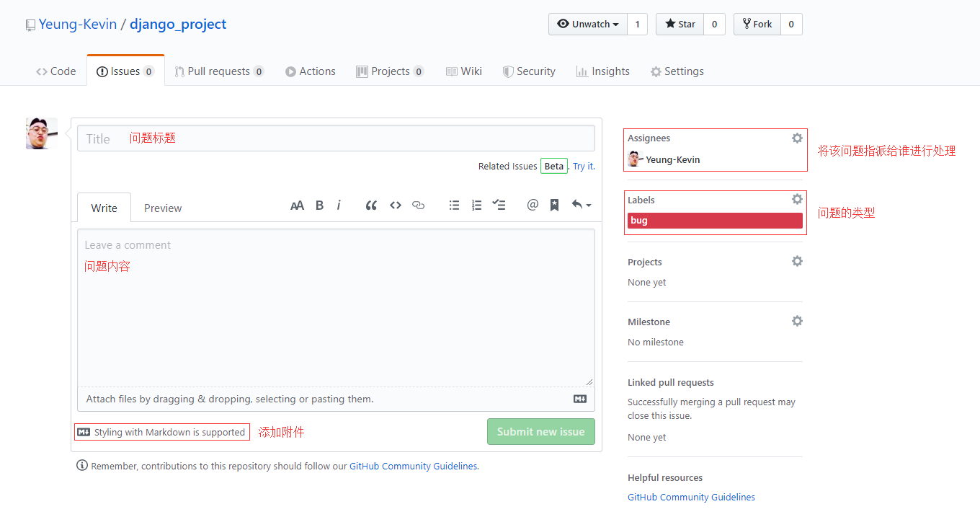Click the red bug label

(x=714, y=221)
